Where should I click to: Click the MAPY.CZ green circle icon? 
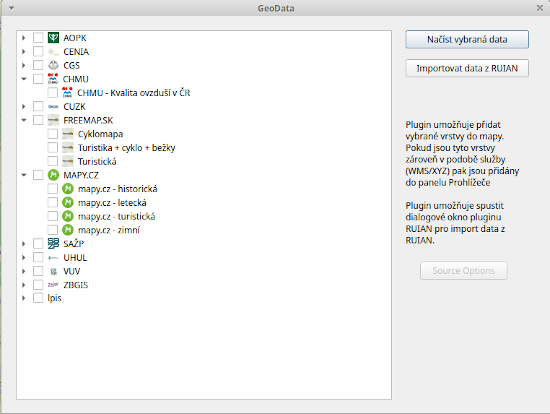point(53,175)
